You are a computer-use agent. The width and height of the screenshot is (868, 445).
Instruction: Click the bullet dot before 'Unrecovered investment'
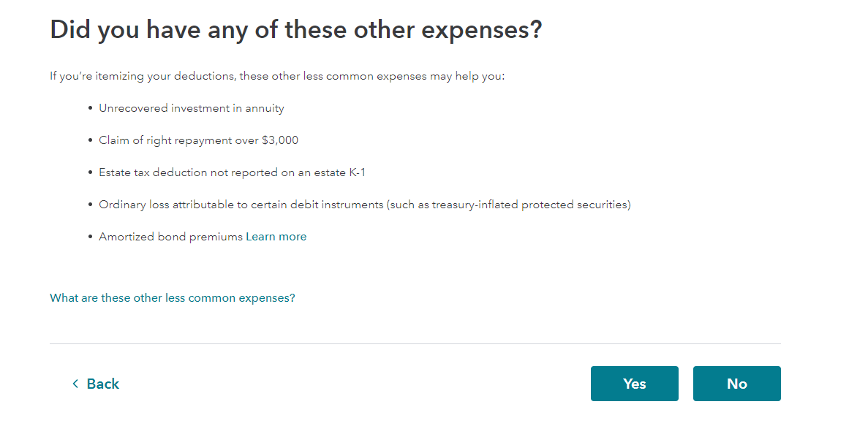90,108
